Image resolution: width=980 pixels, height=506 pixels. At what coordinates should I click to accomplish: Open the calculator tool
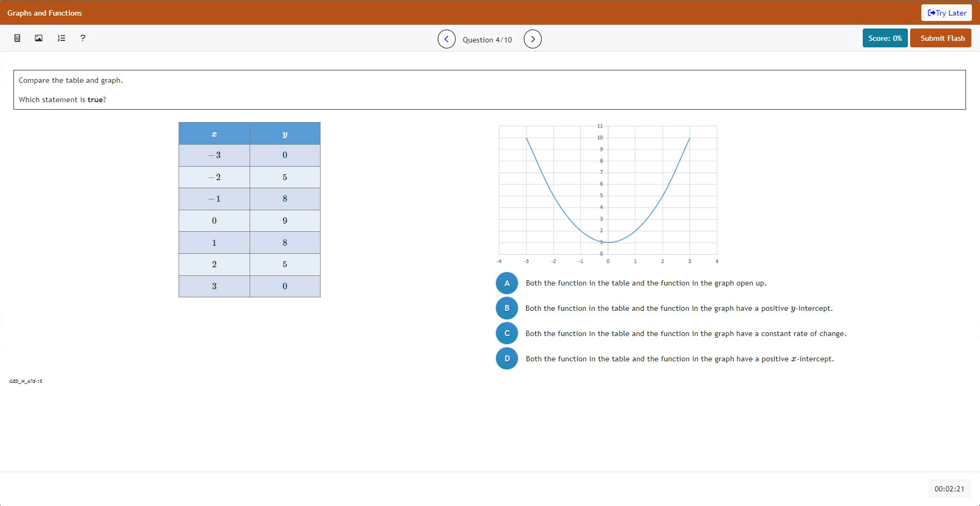pos(17,38)
